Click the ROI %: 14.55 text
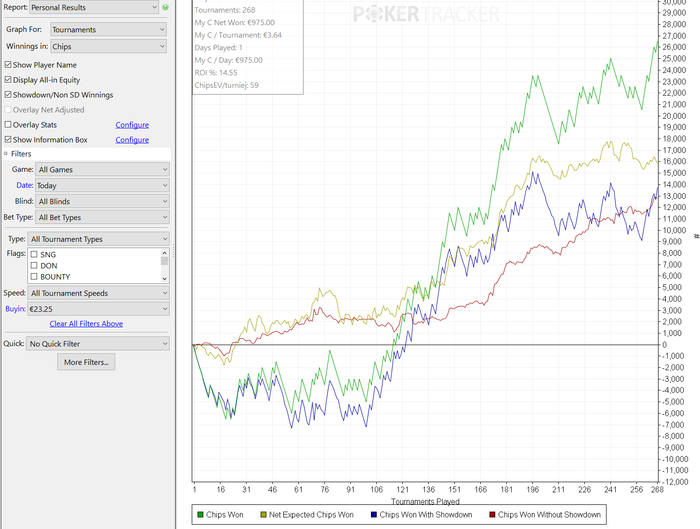 [x=216, y=73]
